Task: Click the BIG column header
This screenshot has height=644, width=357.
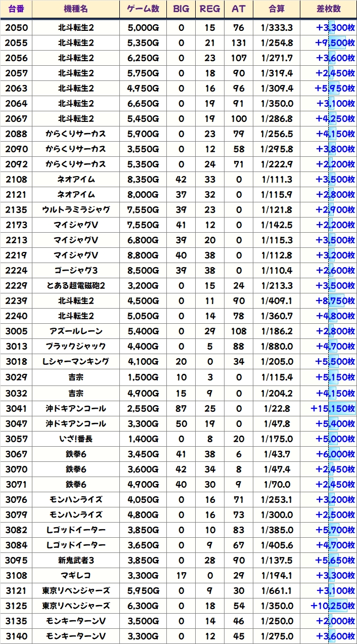Action: coord(181,9)
